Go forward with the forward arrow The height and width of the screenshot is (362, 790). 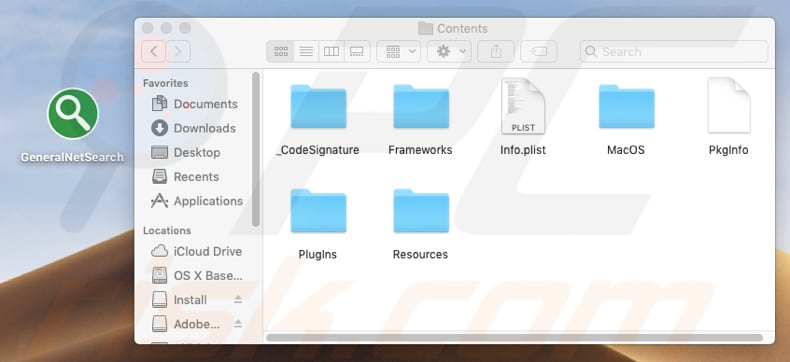click(x=178, y=51)
